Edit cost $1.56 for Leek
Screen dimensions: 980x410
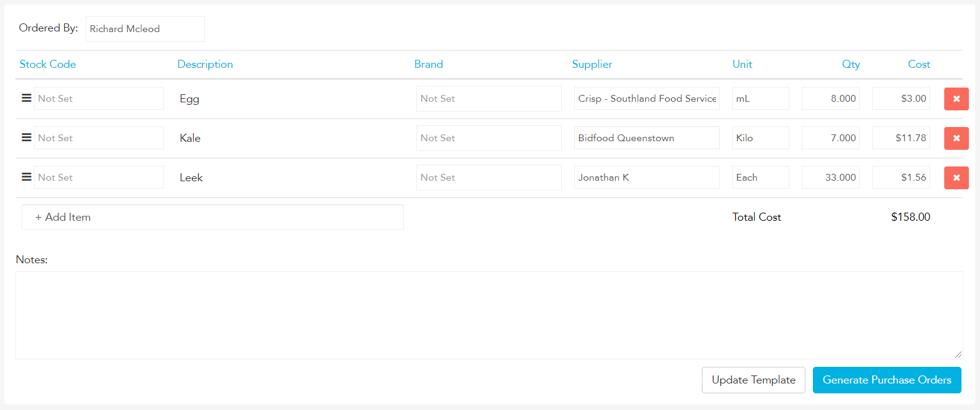901,178
